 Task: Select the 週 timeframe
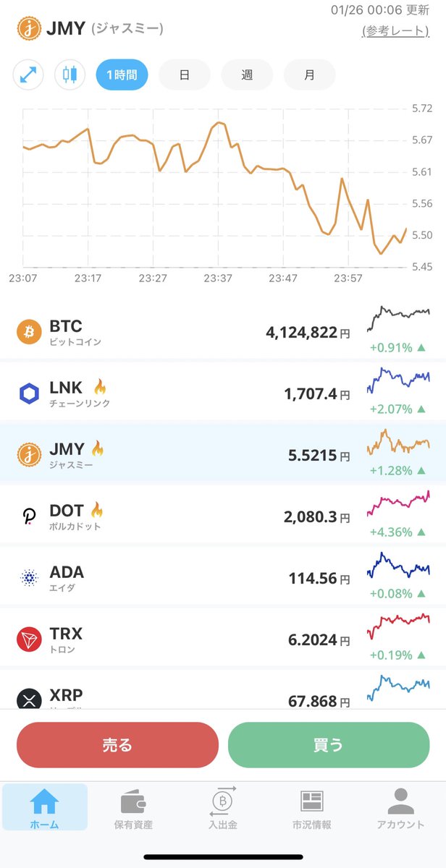247,75
